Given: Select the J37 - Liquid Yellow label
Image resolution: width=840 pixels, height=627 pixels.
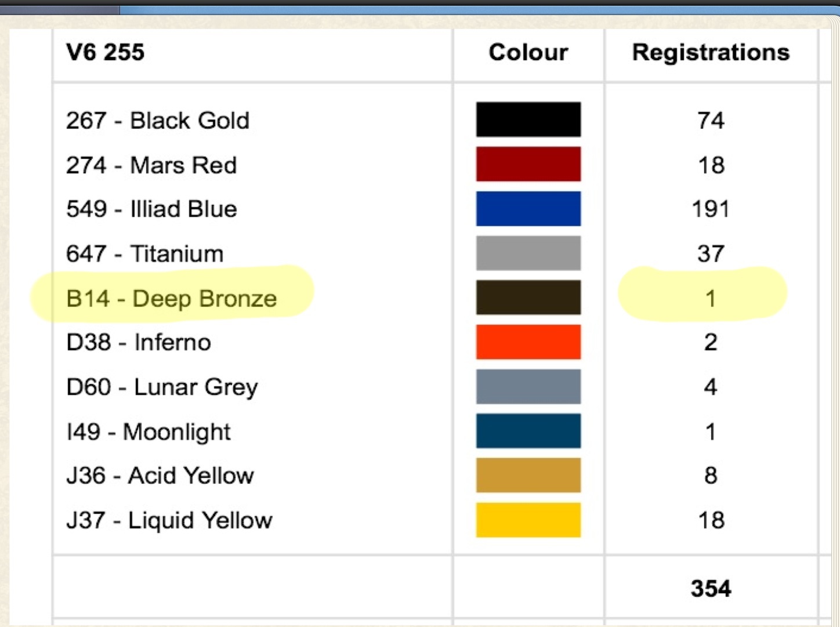Looking at the screenshot, I should 169,520.
